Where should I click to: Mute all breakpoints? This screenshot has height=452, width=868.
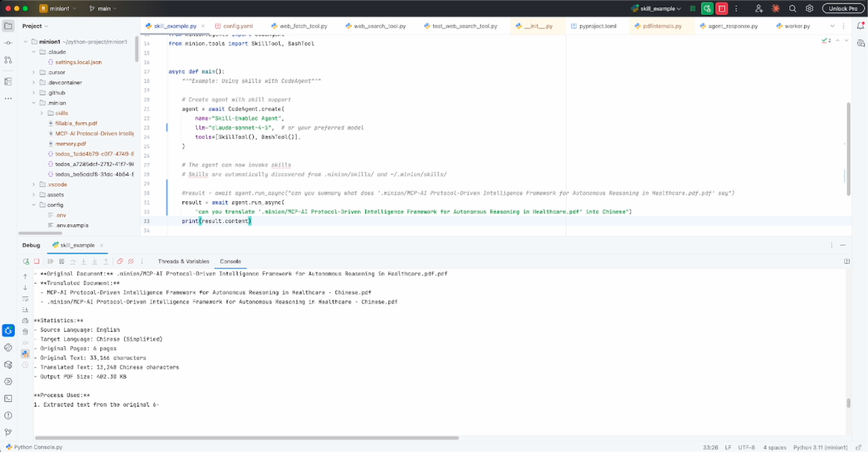click(x=131, y=261)
